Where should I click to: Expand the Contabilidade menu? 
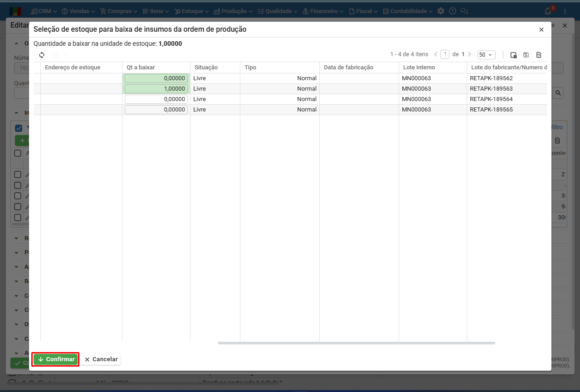(408, 11)
